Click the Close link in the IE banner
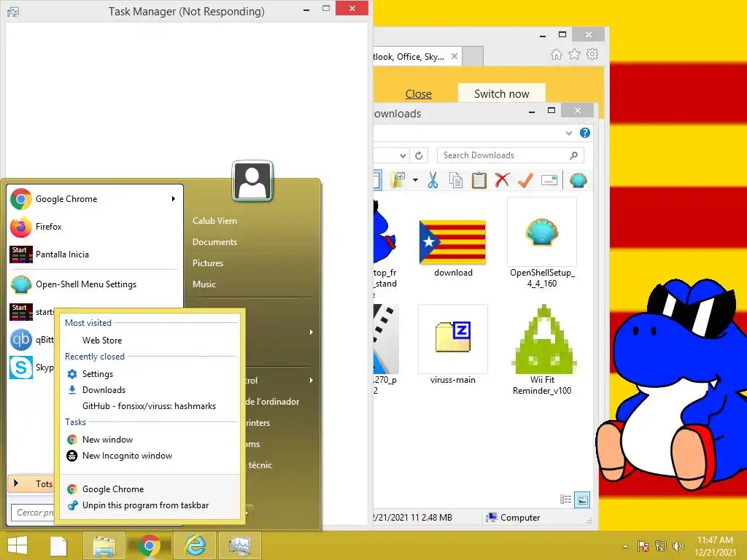This screenshot has height=560, width=747. [x=418, y=94]
